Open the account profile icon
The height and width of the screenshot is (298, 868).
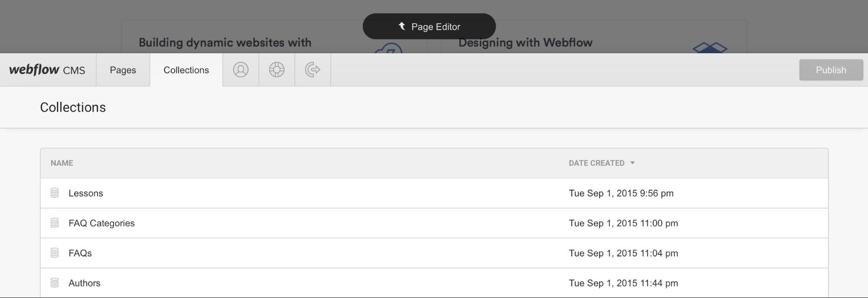click(x=241, y=70)
